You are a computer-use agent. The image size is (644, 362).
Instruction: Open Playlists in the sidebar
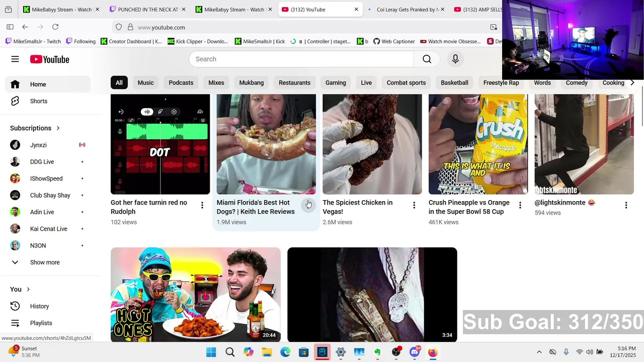(48, 323)
